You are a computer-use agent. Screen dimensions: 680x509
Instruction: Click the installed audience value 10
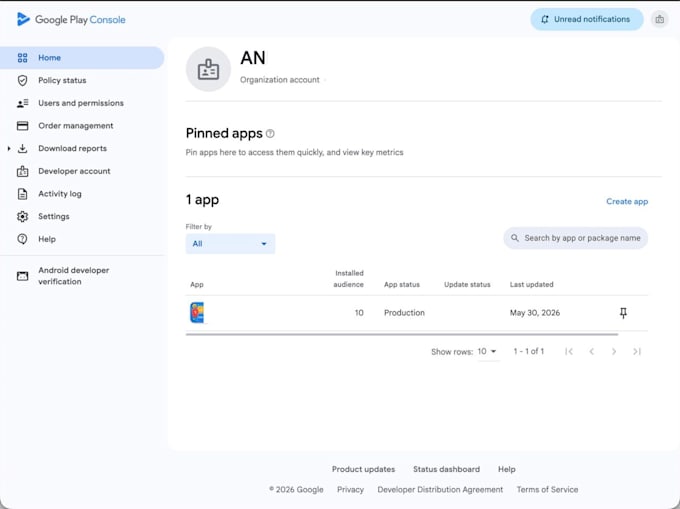click(359, 313)
